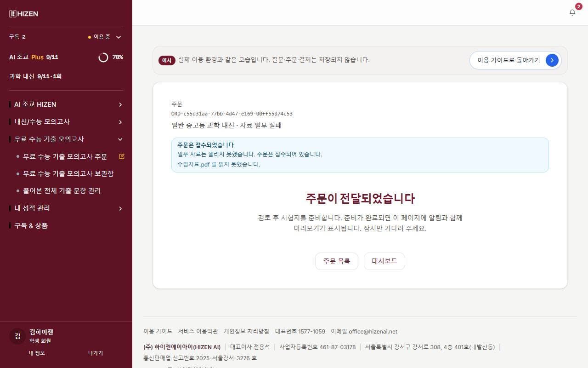This screenshot has height=368, width=588.
Task: Click the 주문은 접수되었습니다 notice title
Action: pyautogui.click(x=205, y=145)
